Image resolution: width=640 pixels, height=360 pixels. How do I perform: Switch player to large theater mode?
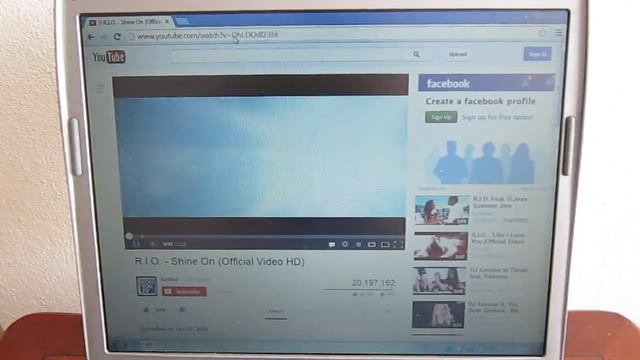(x=385, y=244)
